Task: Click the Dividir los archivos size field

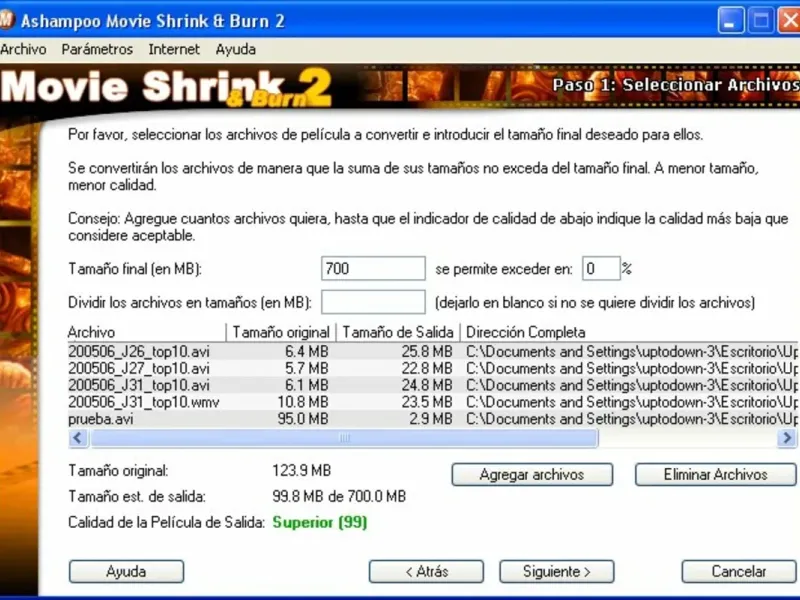Action: click(x=373, y=302)
